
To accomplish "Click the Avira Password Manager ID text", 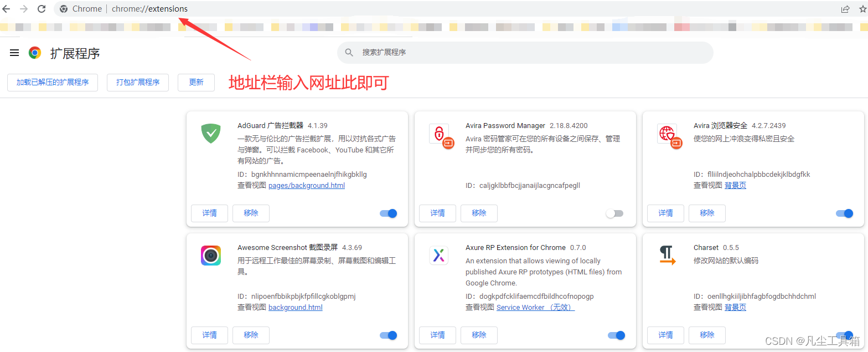I will pyautogui.click(x=523, y=186).
